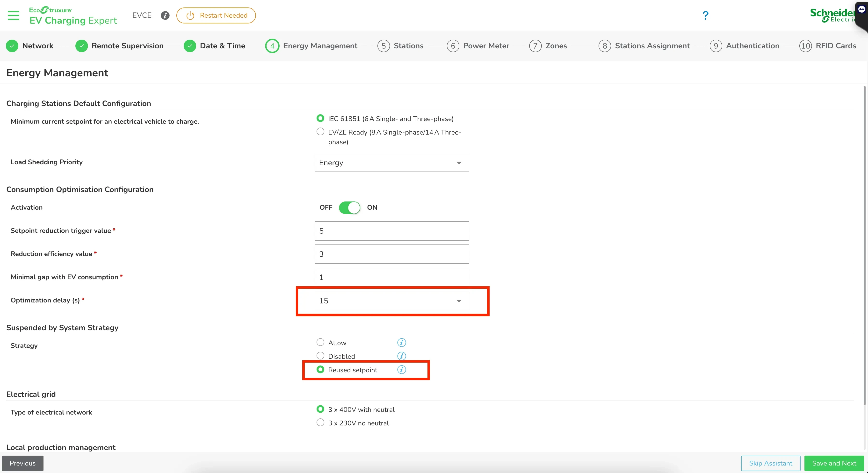The height and width of the screenshot is (473, 868).
Task: Select IEC 61851 minimum current option
Action: 320,118
